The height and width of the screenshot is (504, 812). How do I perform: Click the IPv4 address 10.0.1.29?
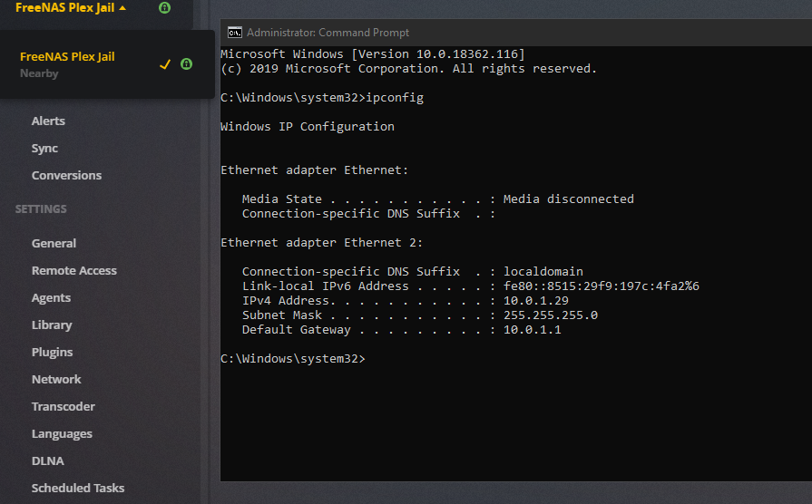point(536,301)
